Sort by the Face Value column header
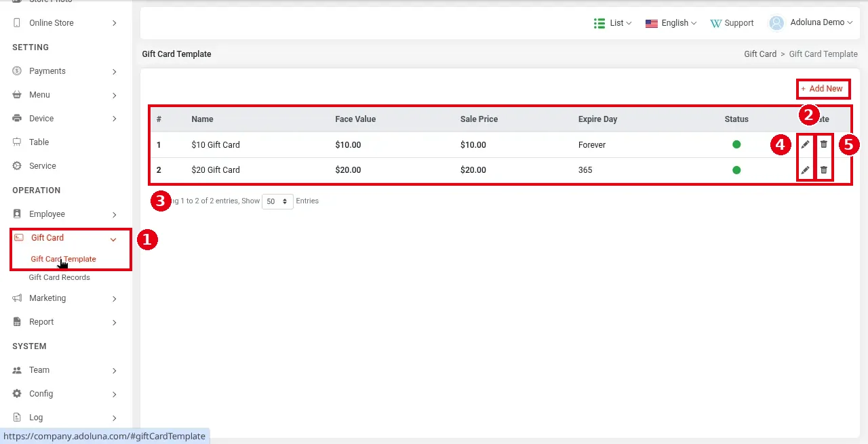The width and height of the screenshot is (868, 444). click(355, 119)
